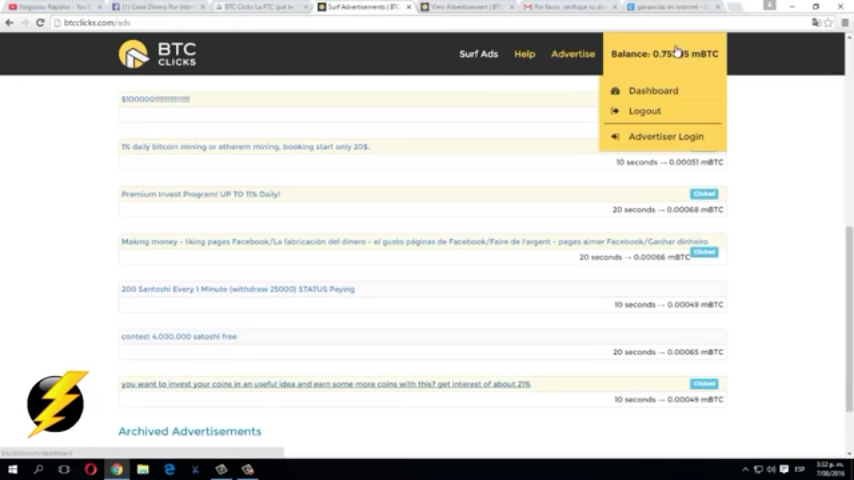Image resolution: width=854 pixels, height=480 pixels.
Task: Open Task View on the taskbar
Action: (x=64, y=469)
